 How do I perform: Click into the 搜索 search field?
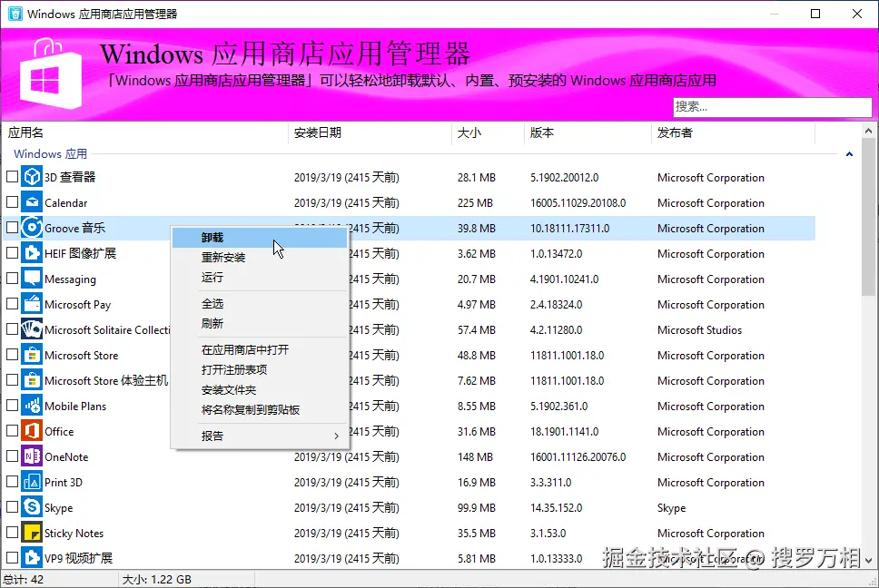772,106
